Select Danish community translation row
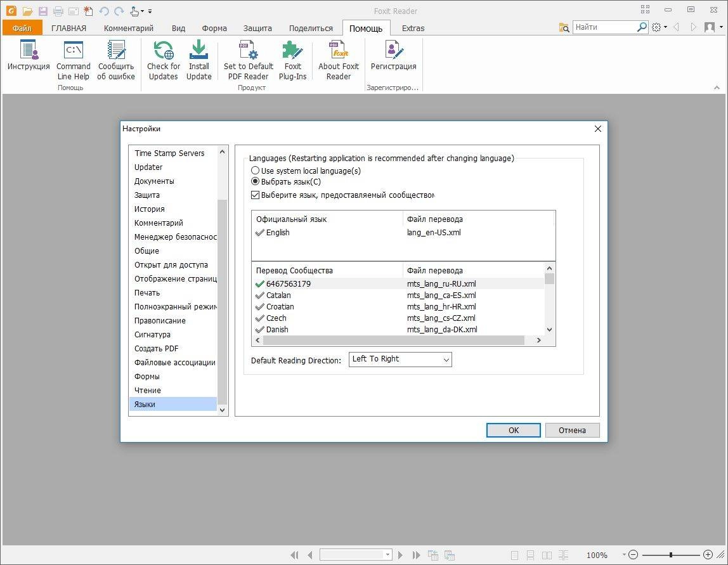This screenshot has width=728, height=565. click(x=399, y=330)
